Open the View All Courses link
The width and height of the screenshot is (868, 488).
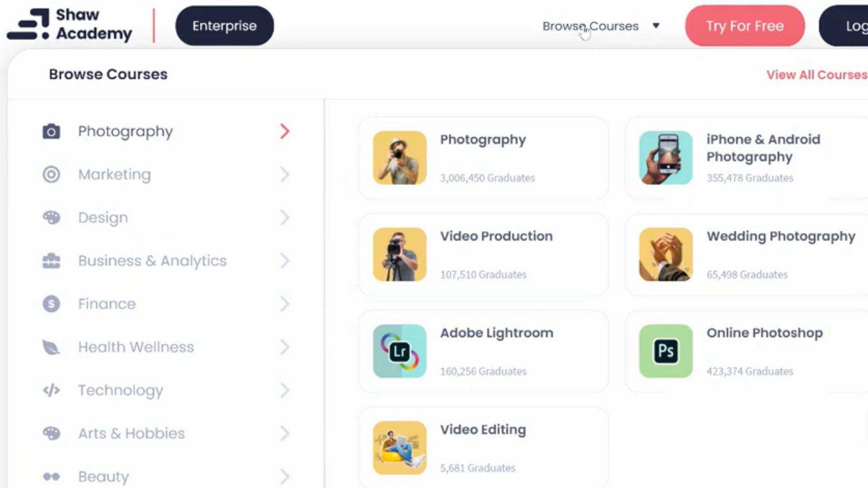point(816,75)
